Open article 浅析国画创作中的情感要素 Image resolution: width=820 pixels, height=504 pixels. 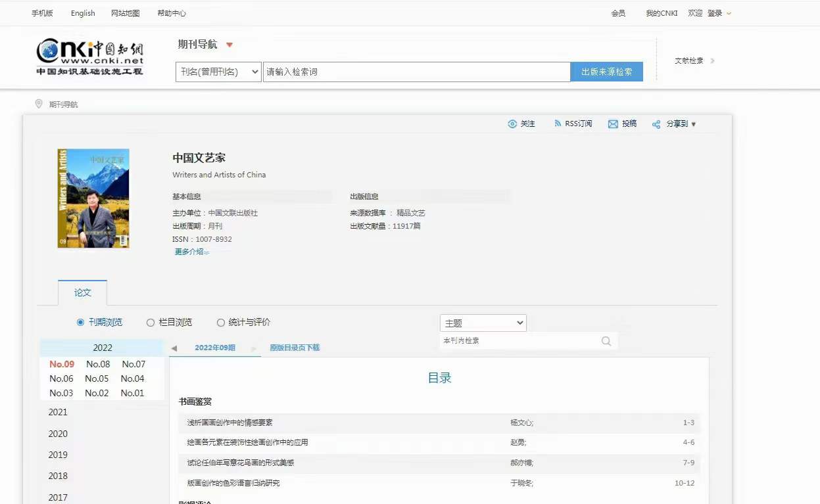point(229,423)
